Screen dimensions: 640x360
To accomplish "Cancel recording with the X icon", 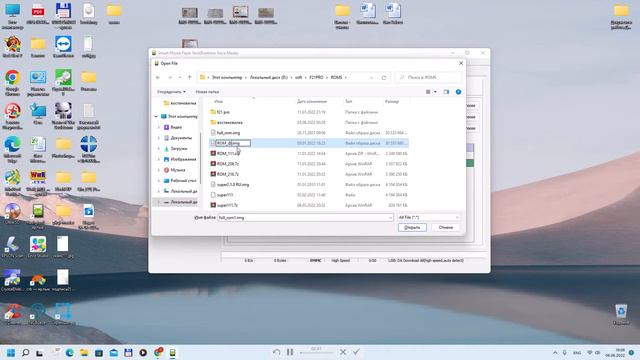I will point(343,352).
